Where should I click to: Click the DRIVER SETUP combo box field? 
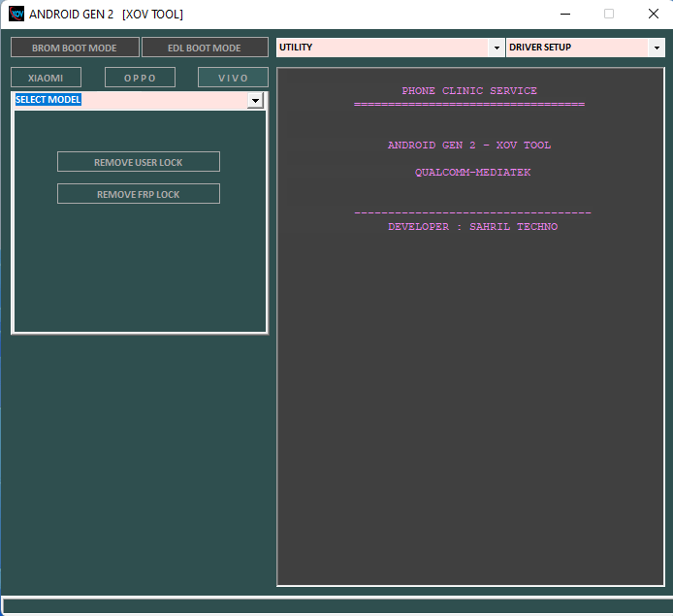click(578, 48)
